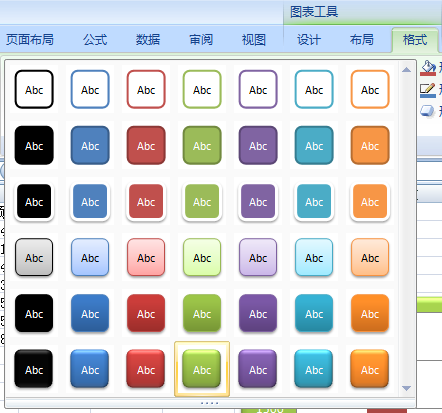Open the 视图 ribbon tab

point(254,40)
